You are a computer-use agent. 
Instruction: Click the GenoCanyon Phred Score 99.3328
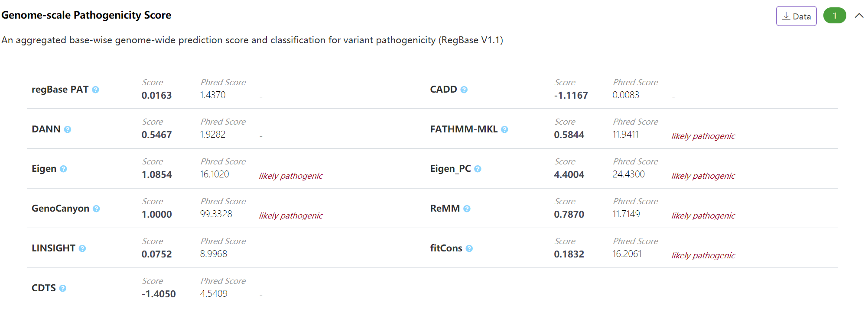point(216,214)
